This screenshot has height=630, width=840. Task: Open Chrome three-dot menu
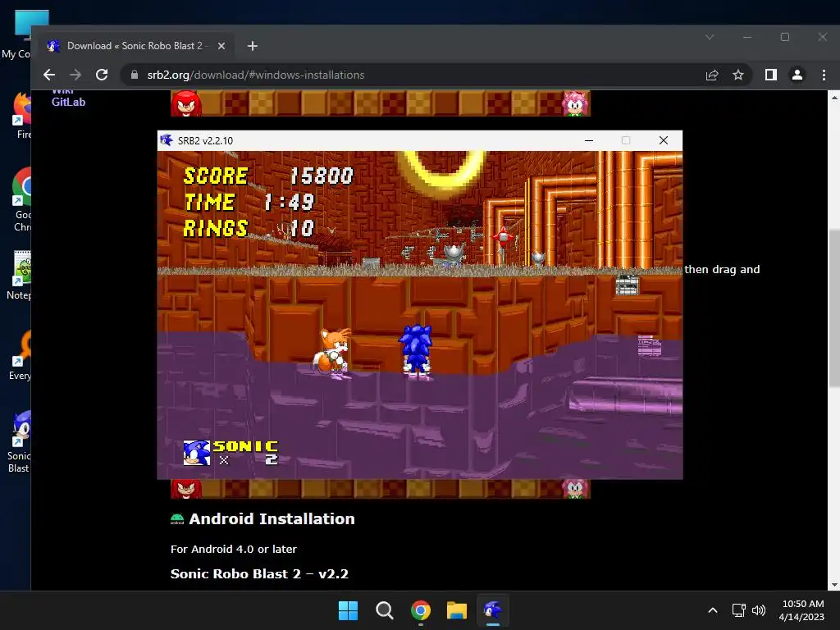click(824, 75)
